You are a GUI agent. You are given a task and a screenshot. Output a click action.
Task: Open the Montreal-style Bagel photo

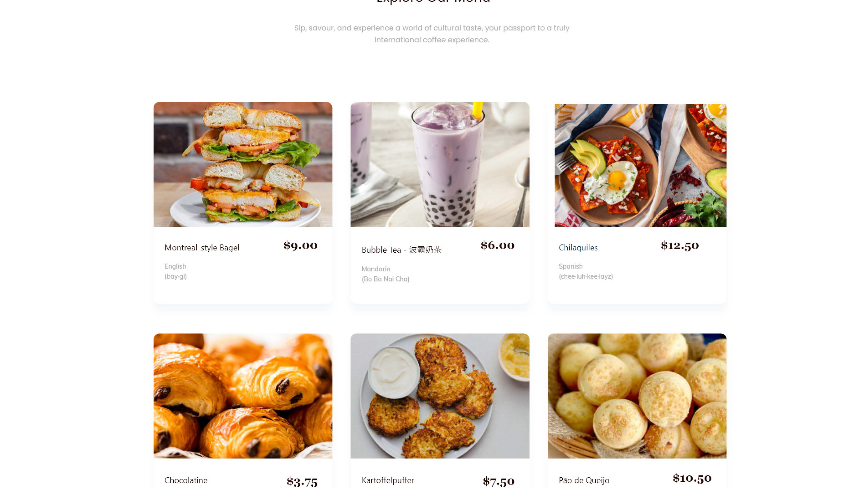pyautogui.click(x=243, y=164)
